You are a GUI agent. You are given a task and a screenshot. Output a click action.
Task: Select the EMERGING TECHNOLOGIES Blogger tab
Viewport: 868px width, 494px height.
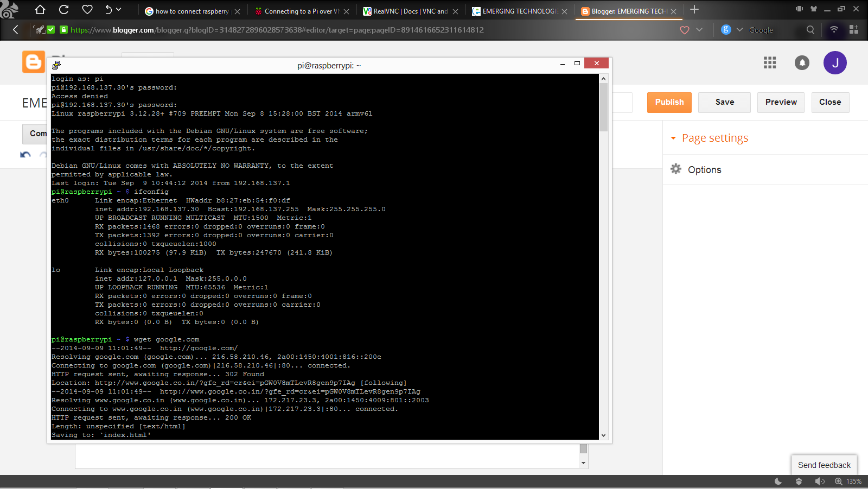[627, 11]
